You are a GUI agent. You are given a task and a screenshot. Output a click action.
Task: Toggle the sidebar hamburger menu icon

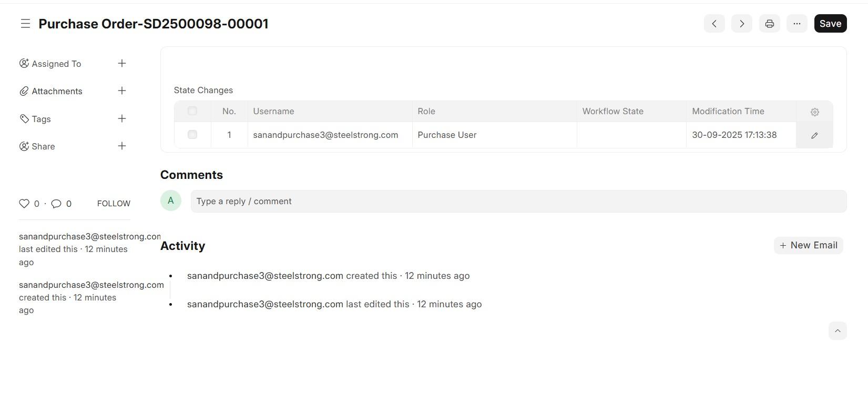click(25, 24)
